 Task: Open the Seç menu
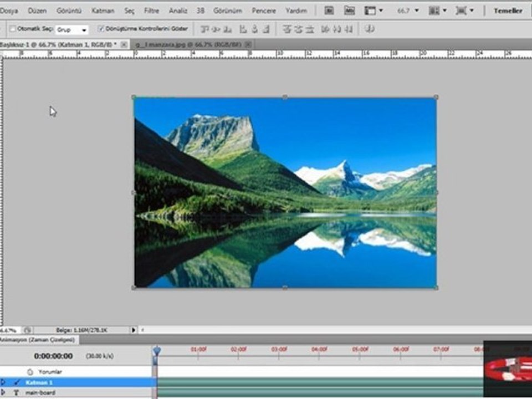pyautogui.click(x=129, y=11)
